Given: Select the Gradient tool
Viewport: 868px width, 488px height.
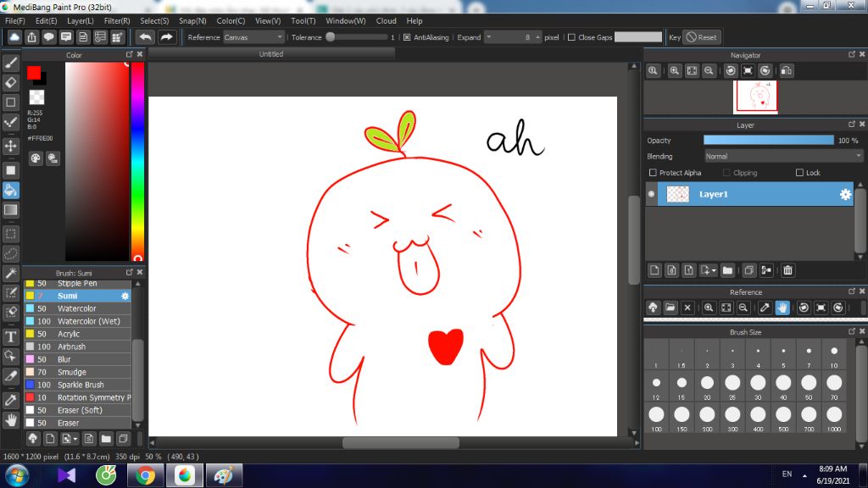Looking at the screenshot, I should tap(10, 210).
